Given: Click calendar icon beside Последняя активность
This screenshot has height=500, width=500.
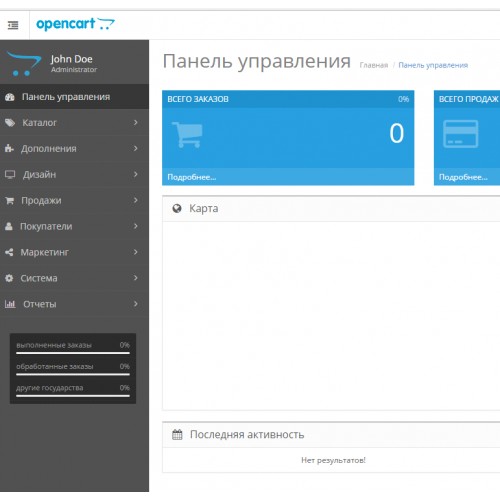Looking at the screenshot, I should pyautogui.click(x=177, y=434).
